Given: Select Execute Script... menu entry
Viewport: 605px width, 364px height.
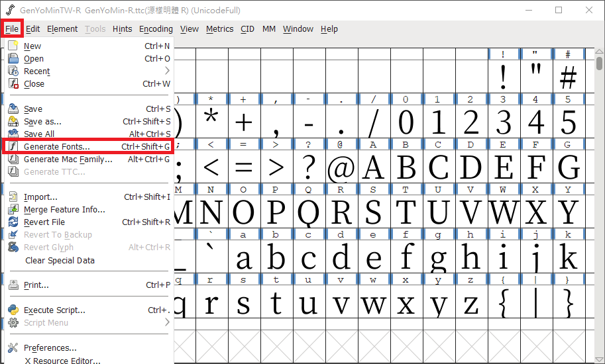Looking at the screenshot, I should [x=88, y=310].
